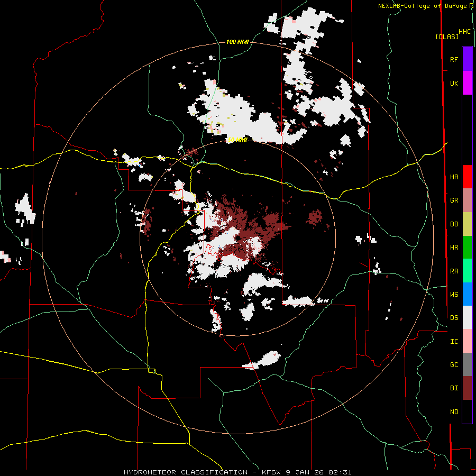Click the 9 JAN 26 date text
This screenshot has width=476, height=476.
coord(304,472)
